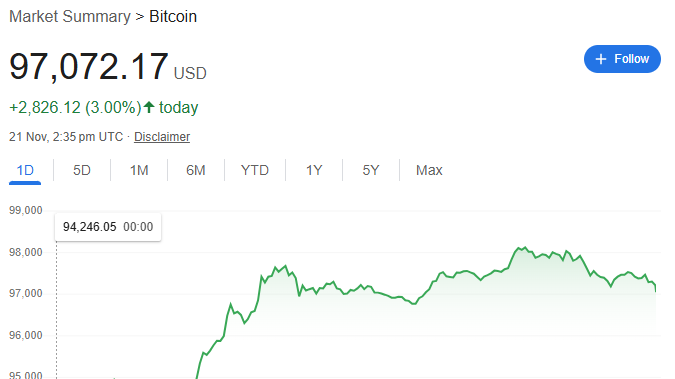Click the right end of the price line
This screenshot has width=675, height=379.
click(655, 289)
